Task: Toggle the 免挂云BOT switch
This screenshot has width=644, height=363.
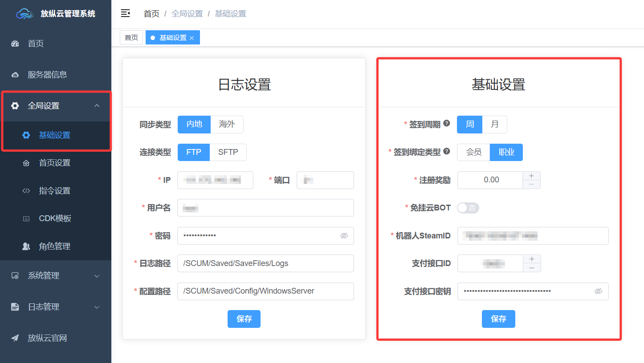Action: pyautogui.click(x=468, y=208)
